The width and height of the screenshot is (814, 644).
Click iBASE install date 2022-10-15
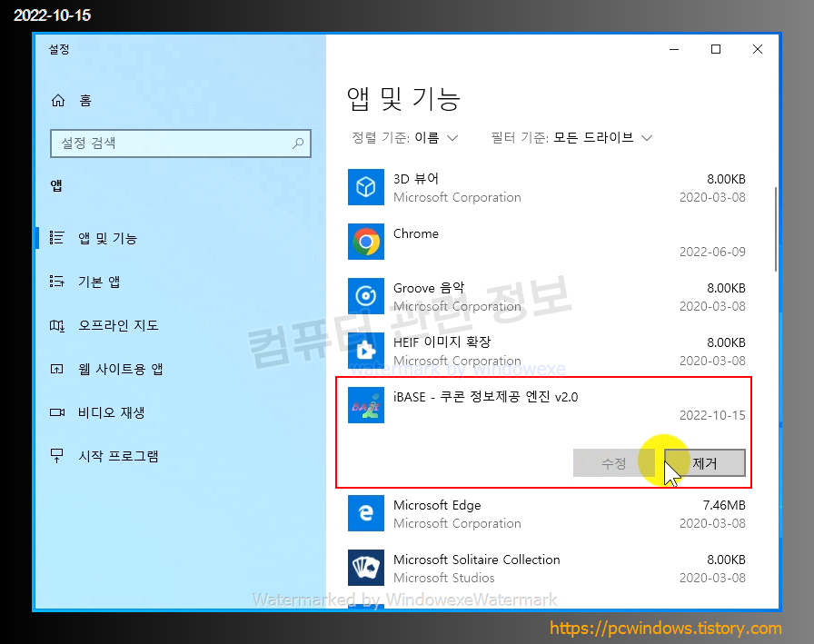point(712,415)
